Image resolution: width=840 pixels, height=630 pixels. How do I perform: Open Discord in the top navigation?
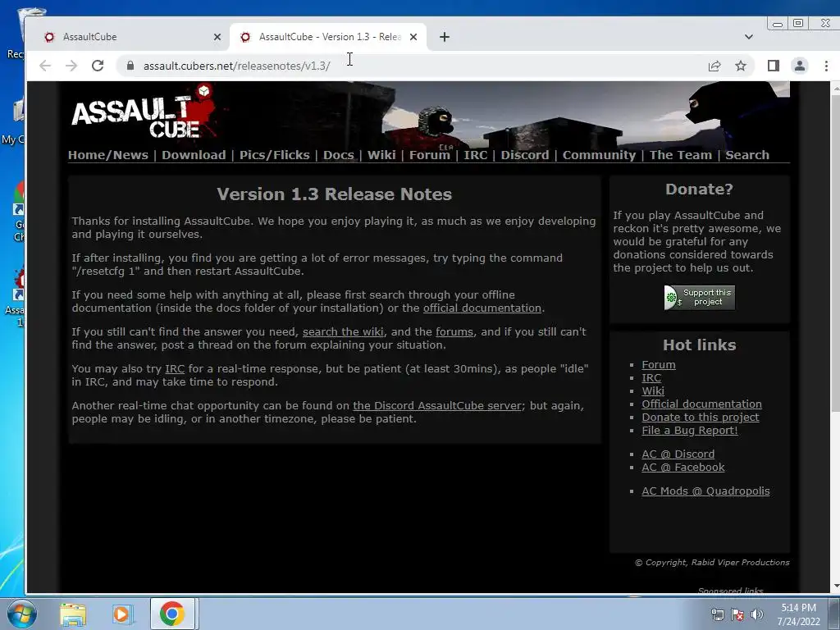coord(524,155)
